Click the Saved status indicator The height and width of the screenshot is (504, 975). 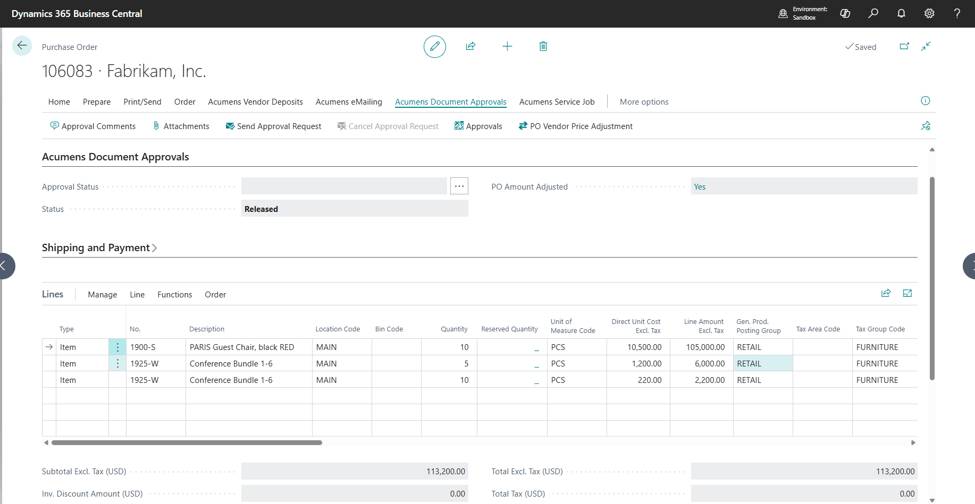coord(861,47)
